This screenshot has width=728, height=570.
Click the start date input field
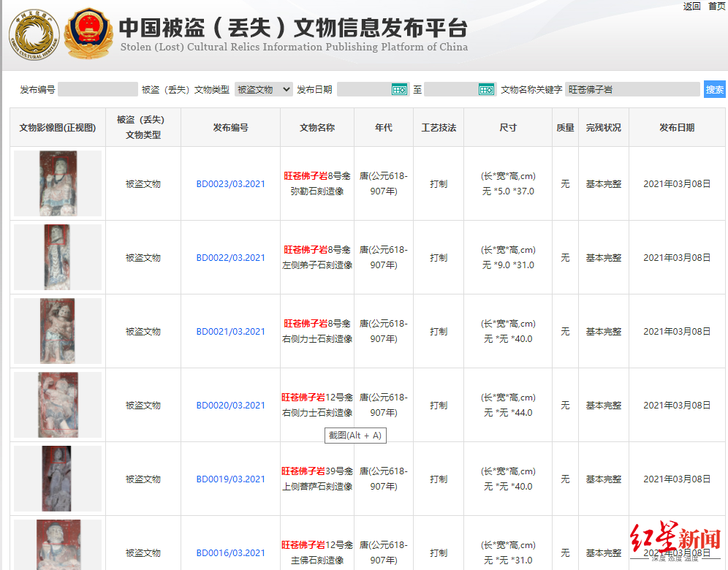364,89
